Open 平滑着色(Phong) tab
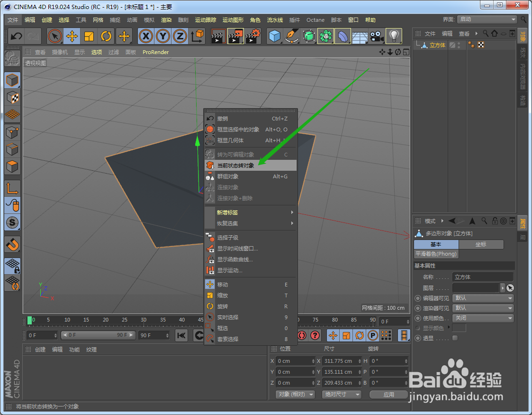The width and height of the screenshot is (532, 415). 436,254
